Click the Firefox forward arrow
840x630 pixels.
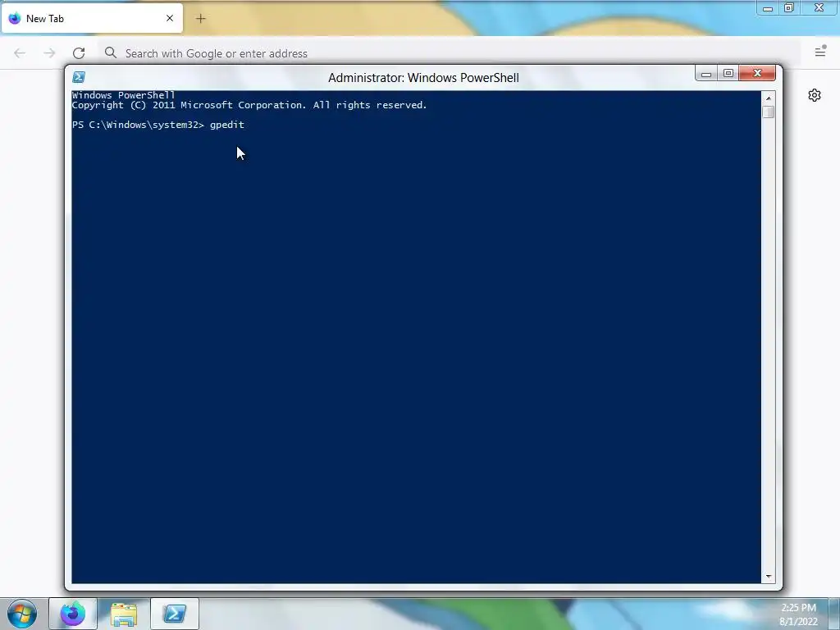tap(49, 53)
